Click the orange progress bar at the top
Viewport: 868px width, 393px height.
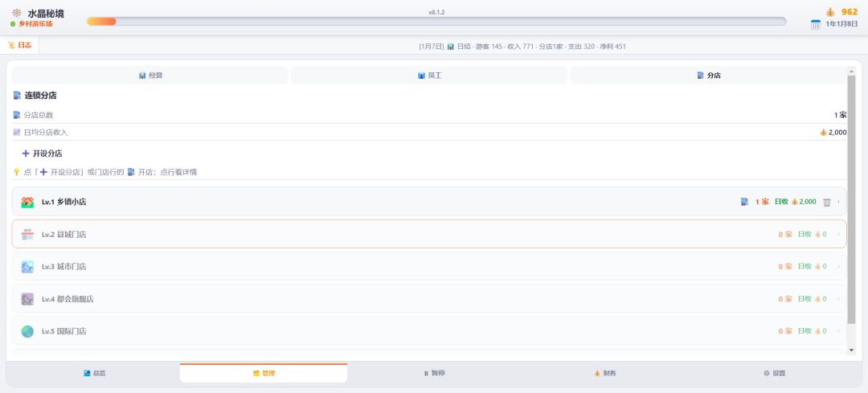pyautogui.click(x=101, y=21)
